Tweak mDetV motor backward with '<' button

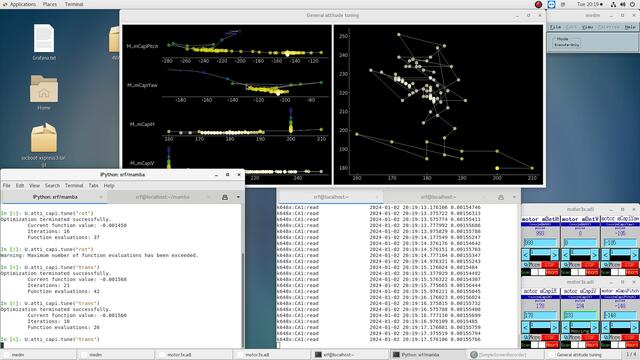(566, 256)
